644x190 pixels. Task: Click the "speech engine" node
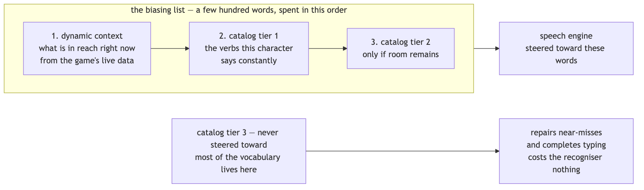[x=566, y=49]
